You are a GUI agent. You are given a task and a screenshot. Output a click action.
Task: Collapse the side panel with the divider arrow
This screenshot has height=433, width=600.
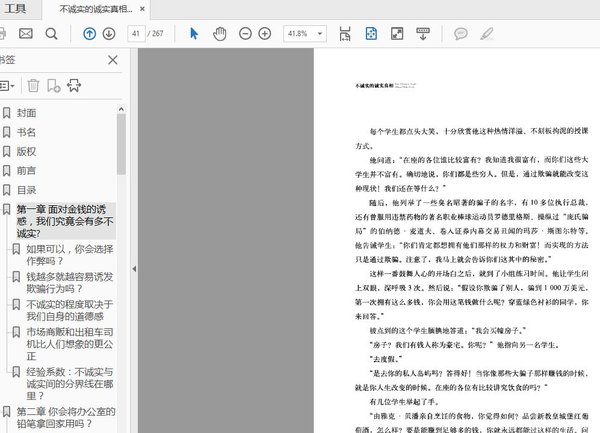click(134, 270)
